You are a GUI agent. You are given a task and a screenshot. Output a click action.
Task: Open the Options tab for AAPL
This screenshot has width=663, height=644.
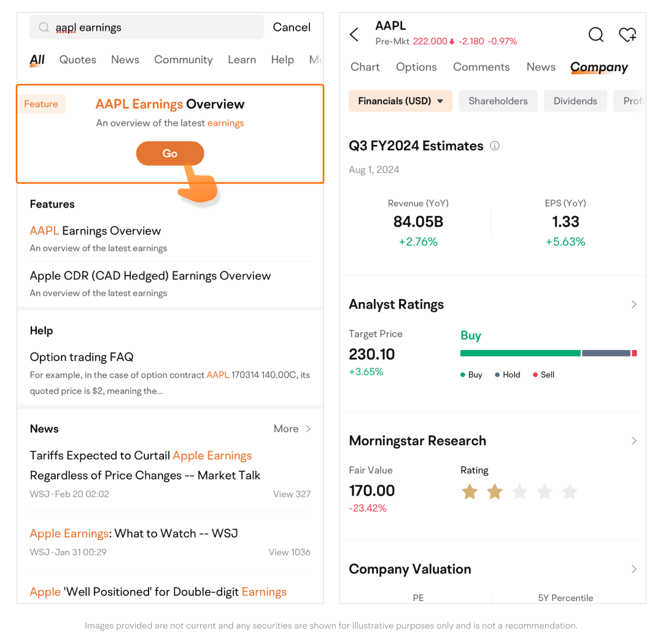click(416, 67)
